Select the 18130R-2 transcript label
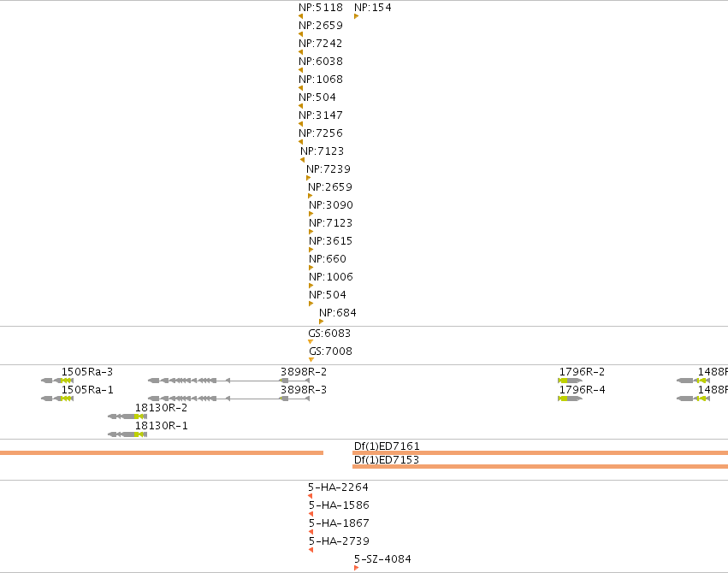Screen dimensions: 728x573 (161, 408)
